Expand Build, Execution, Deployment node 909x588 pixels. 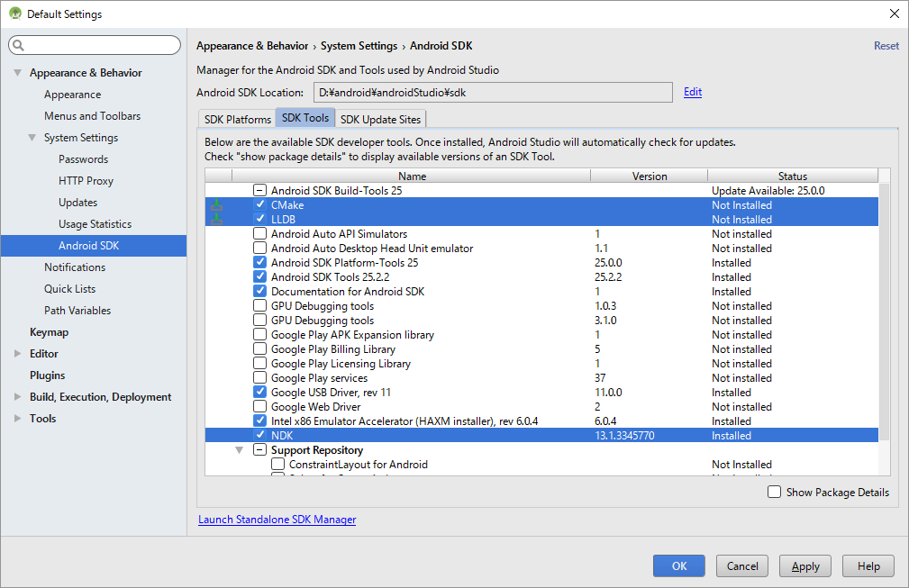17,397
